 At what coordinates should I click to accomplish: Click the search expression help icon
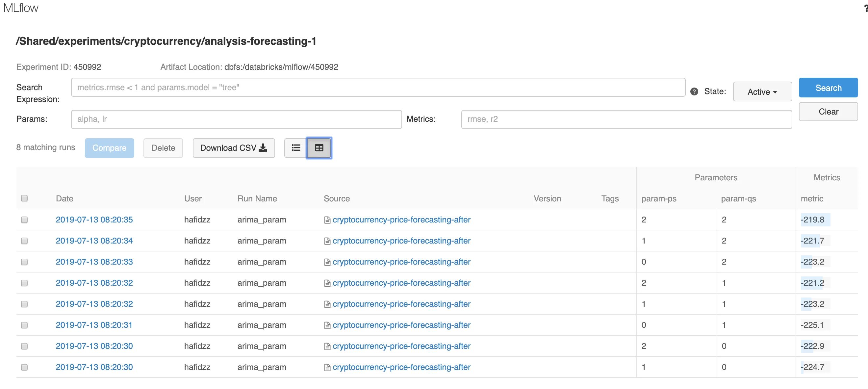694,91
